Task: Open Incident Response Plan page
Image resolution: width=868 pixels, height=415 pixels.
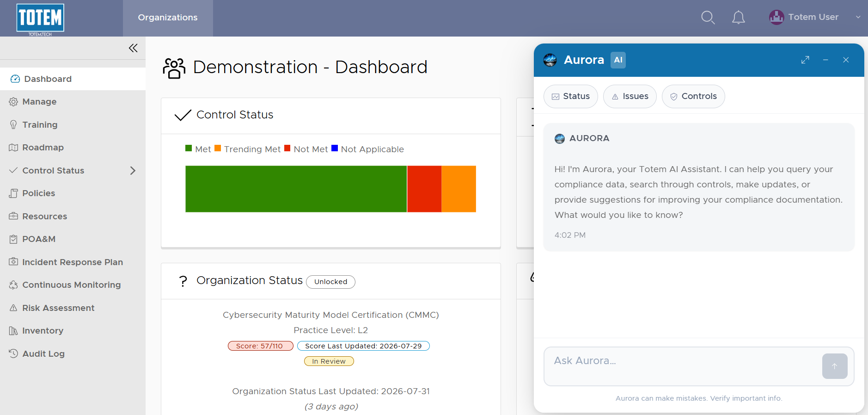Action: 73,262
